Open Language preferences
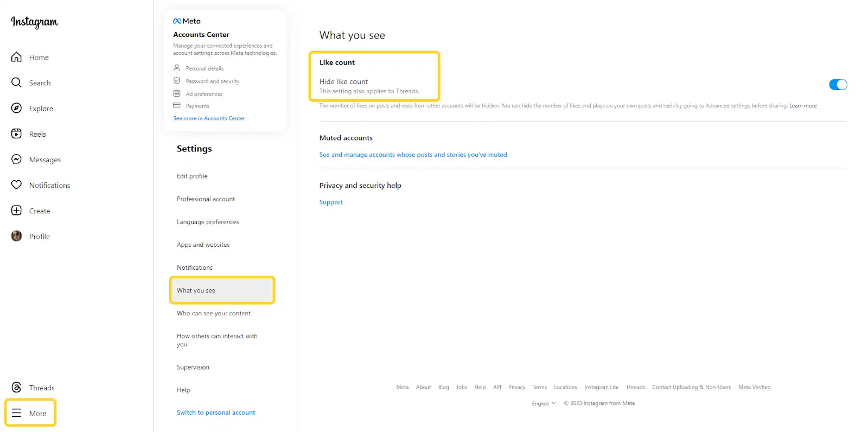The width and height of the screenshot is (868, 432). tap(208, 222)
